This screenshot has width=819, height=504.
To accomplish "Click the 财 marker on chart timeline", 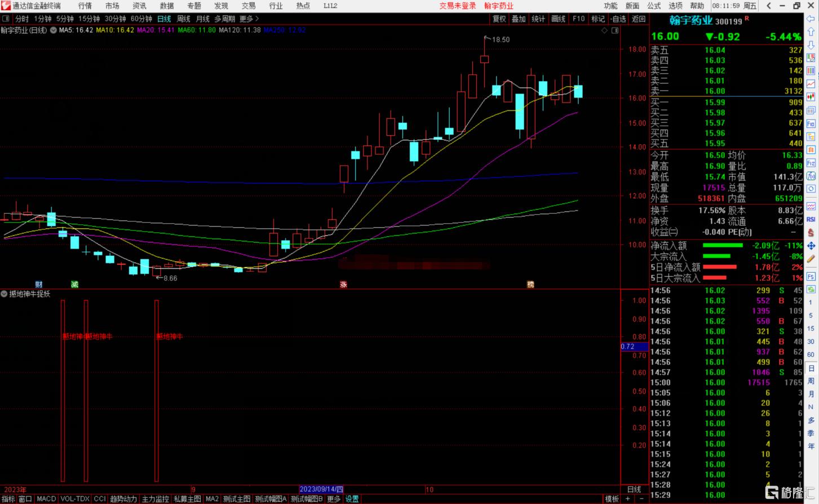I will pyautogui.click(x=39, y=284).
